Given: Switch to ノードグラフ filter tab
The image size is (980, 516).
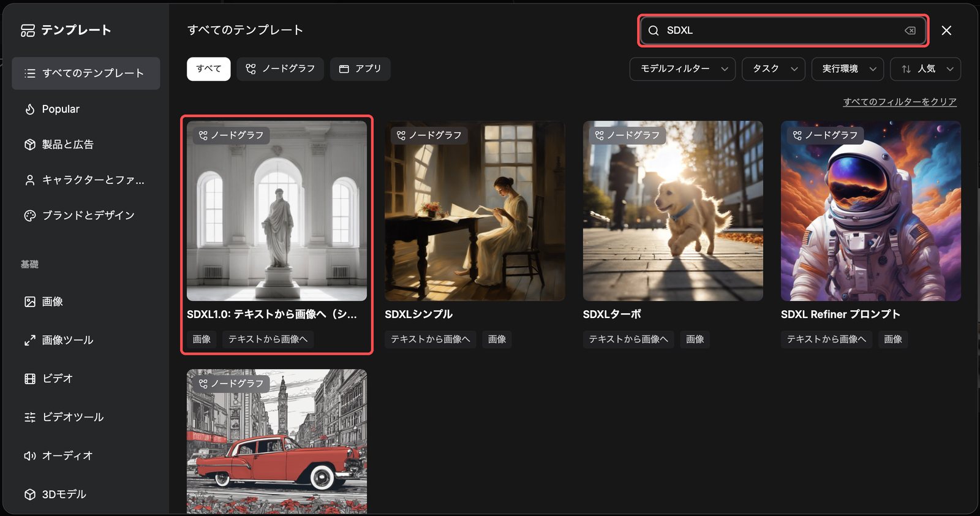Looking at the screenshot, I should 281,69.
